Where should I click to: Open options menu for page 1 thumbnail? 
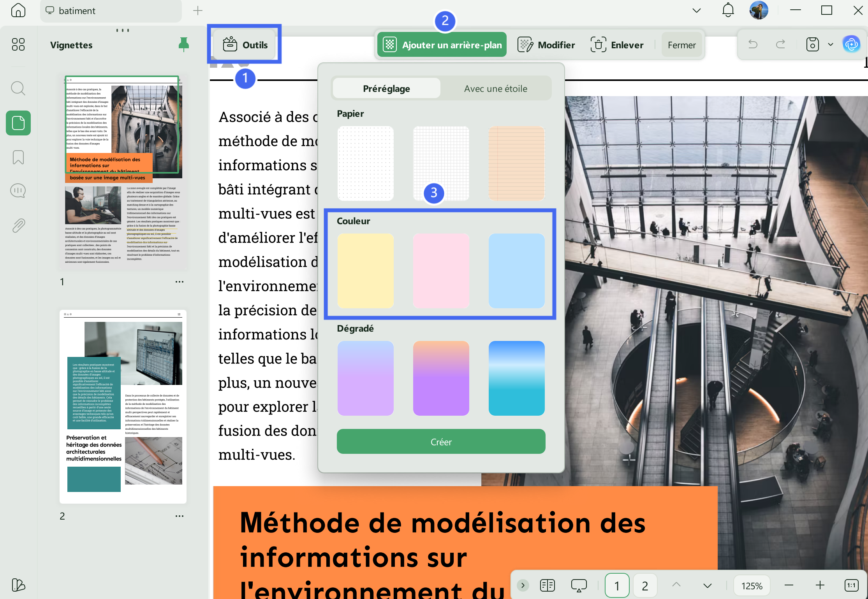180,282
